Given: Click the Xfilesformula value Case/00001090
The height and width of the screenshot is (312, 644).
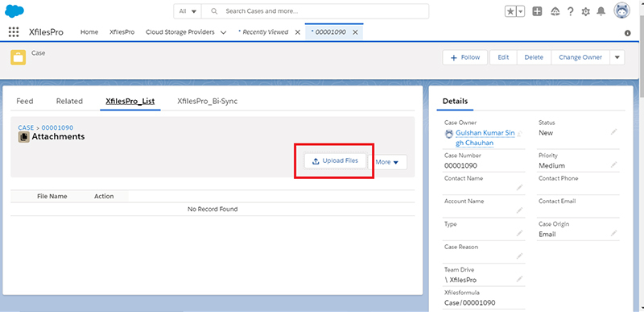Looking at the screenshot, I should click(470, 303).
